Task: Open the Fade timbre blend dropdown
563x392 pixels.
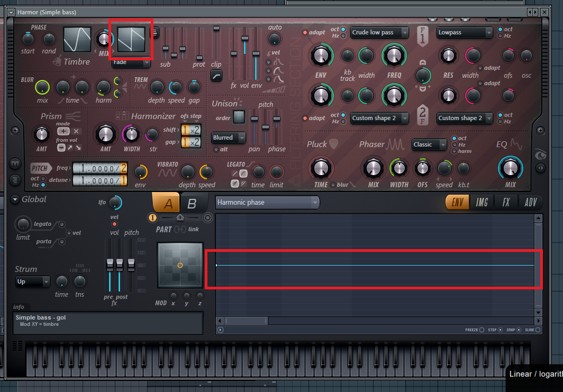Action: pyautogui.click(x=131, y=62)
